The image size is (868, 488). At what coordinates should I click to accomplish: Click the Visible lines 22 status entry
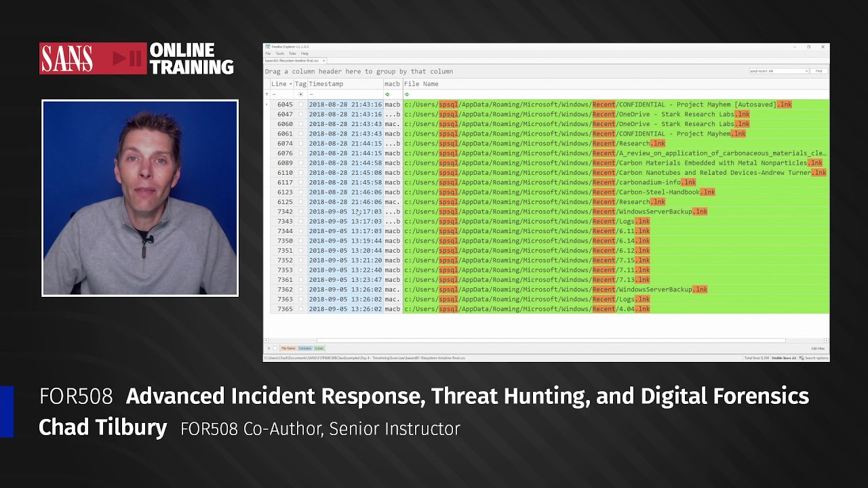click(x=784, y=358)
